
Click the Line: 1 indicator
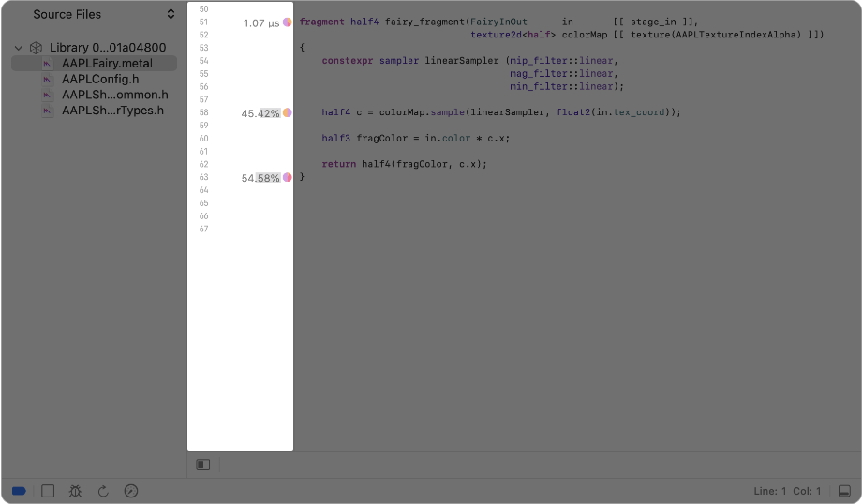pyautogui.click(x=769, y=492)
